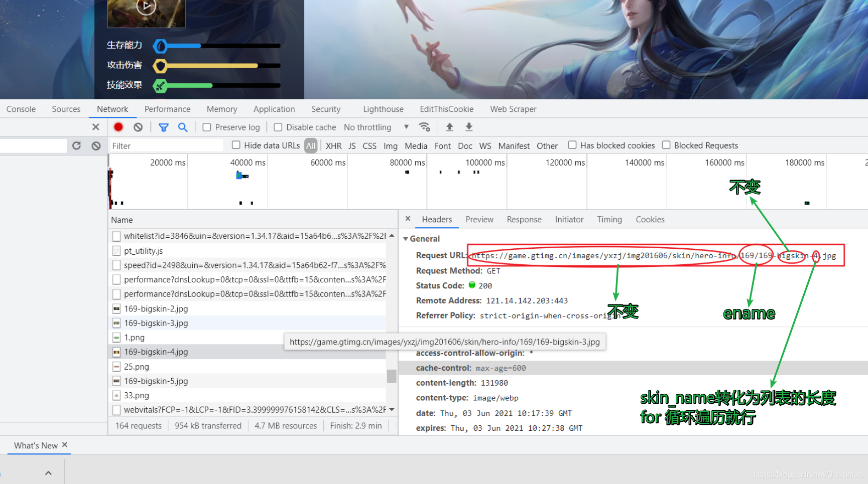Click file icon of 169-bigskin-2.jpg
This screenshot has width=868, height=484.
pyautogui.click(x=116, y=308)
